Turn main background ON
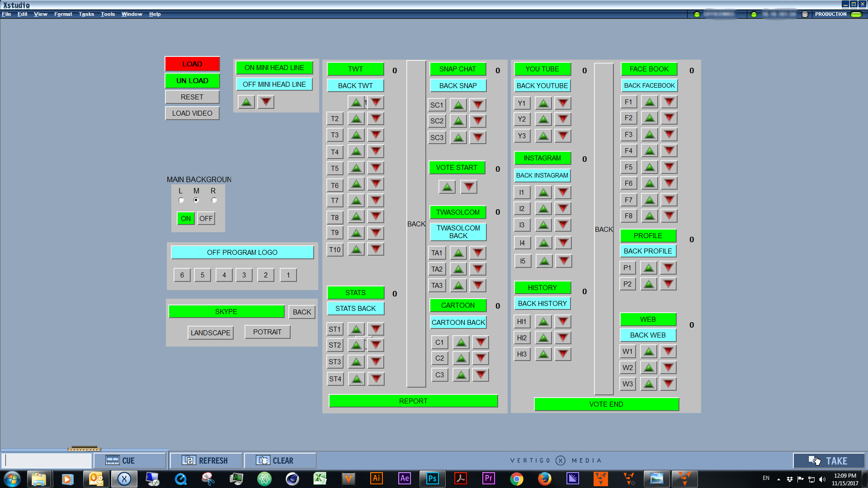Image resolution: width=868 pixels, height=488 pixels. 186,219
